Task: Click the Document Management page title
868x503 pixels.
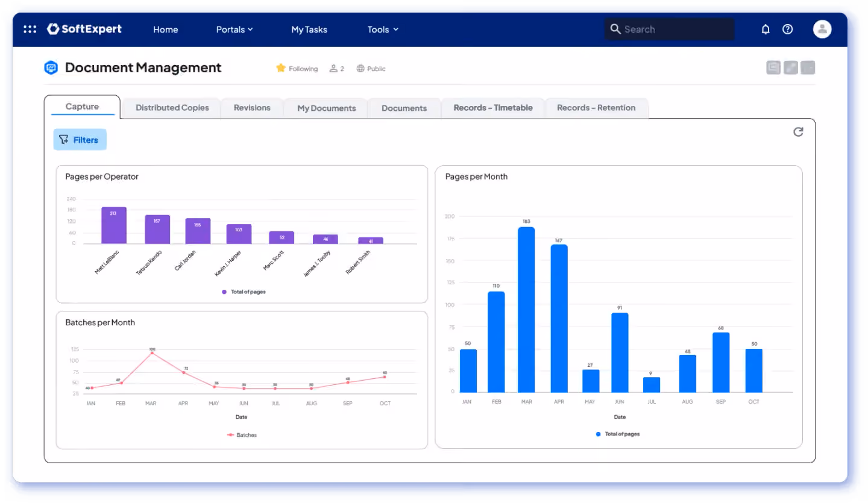Action: point(143,67)
